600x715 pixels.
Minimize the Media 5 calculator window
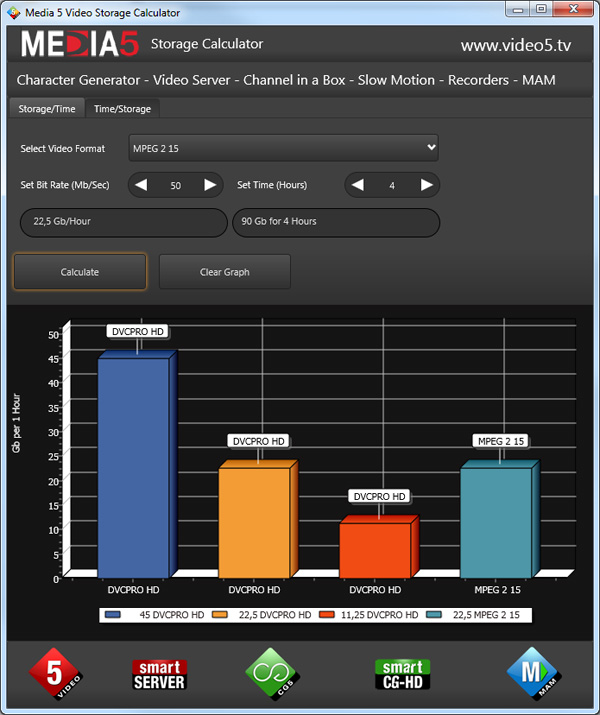click(517, 9)
